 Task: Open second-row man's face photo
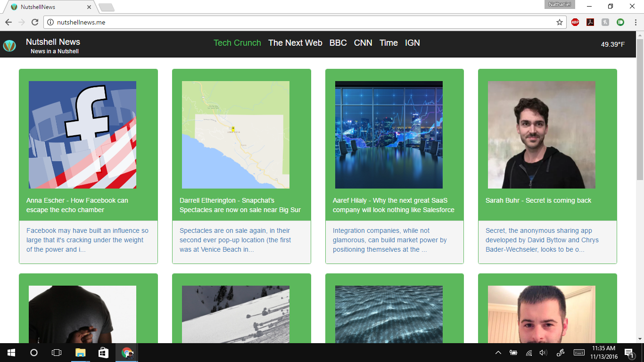pos(542,314)
